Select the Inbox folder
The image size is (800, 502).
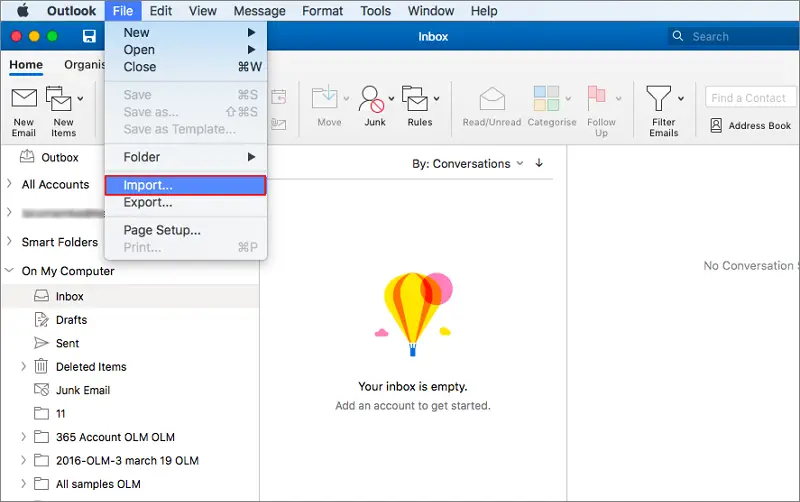(130, 296)
